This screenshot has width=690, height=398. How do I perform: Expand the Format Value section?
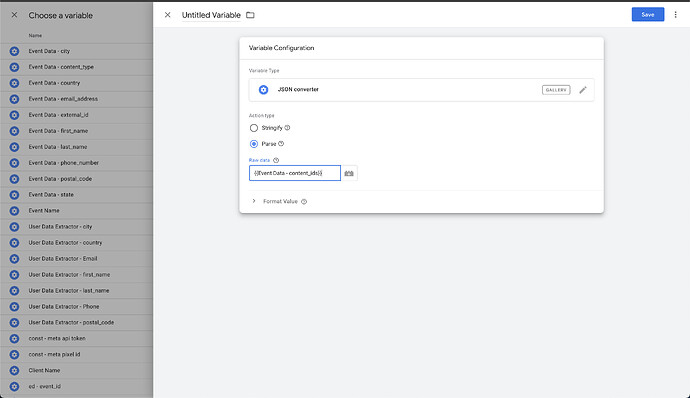point(254,201)
